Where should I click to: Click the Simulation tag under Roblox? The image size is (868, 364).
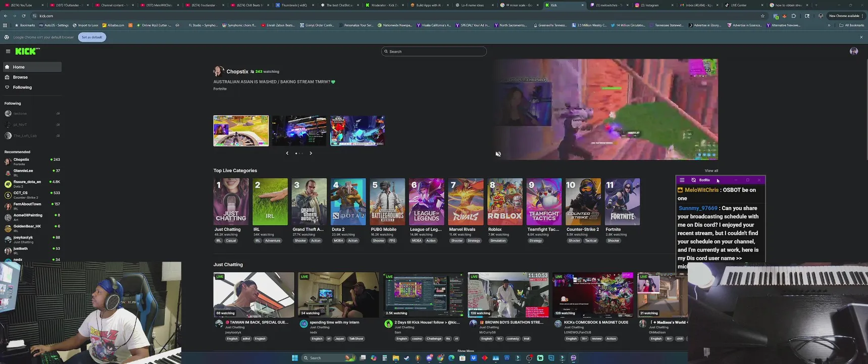(498, 241)
